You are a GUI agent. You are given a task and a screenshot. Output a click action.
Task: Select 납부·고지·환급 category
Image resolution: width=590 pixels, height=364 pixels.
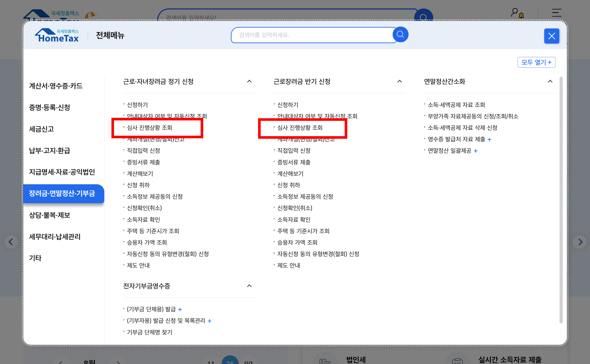point(50,150)
